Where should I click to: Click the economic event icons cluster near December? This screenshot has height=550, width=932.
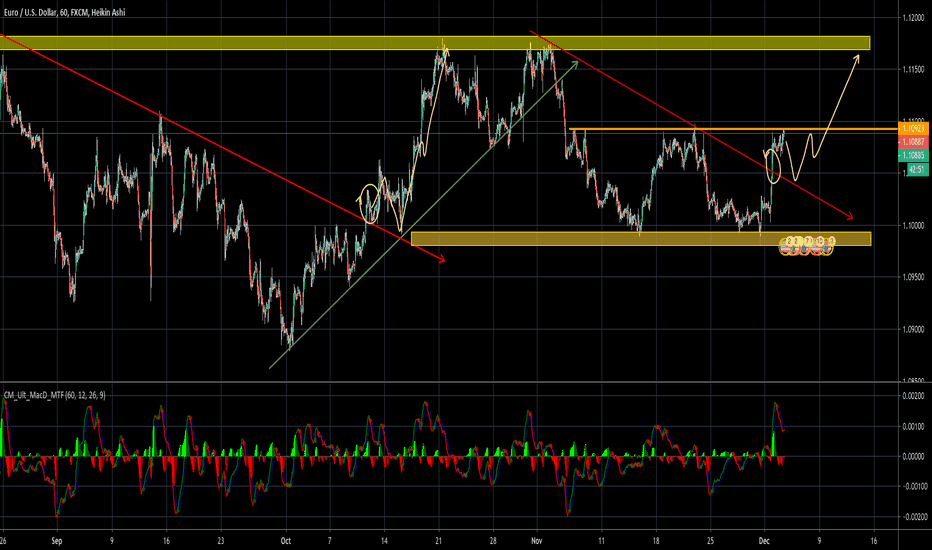(x=806, y=243)
